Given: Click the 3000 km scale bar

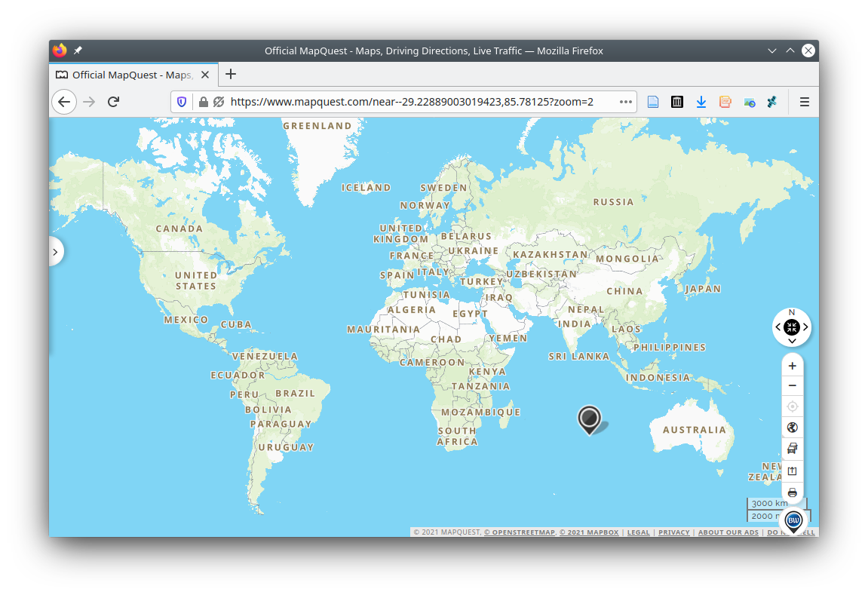Looking at the screenshot, I should (777, 503).
